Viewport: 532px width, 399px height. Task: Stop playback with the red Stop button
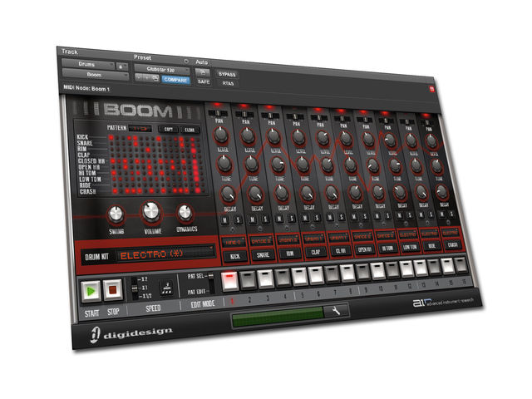click(113, 289)
